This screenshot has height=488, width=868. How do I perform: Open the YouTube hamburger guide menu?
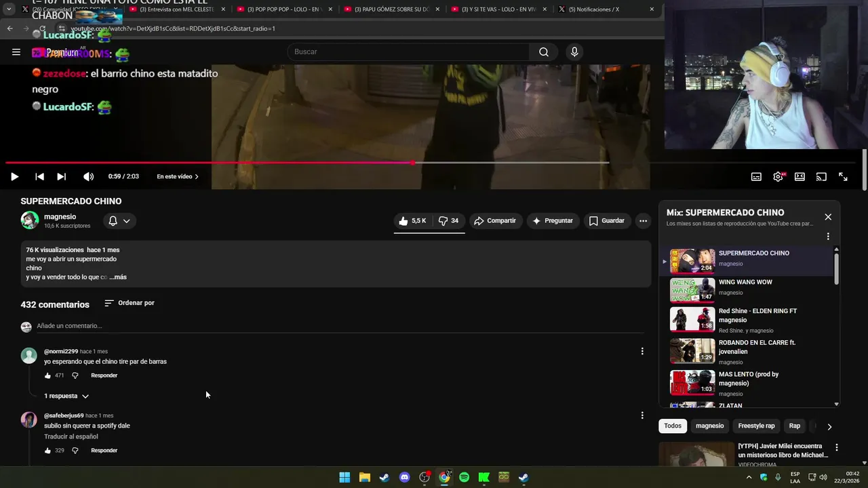16,52
